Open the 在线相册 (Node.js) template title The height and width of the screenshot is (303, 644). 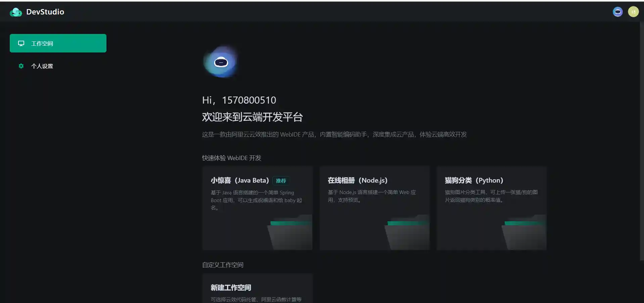click(358, 181)
